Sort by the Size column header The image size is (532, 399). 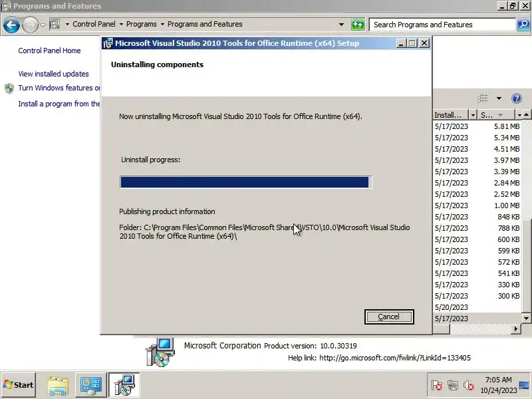pos(495,115)
